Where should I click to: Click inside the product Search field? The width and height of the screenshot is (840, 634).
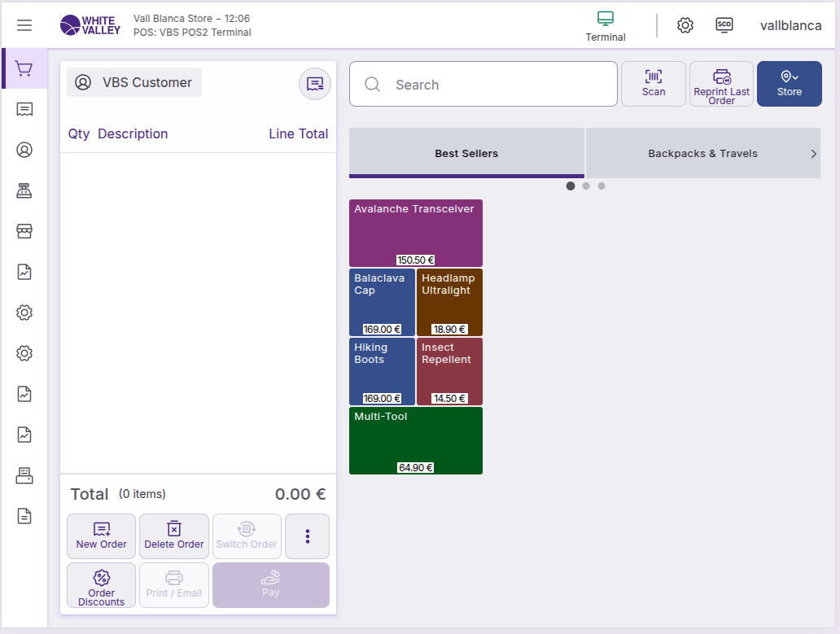point(483,84)
